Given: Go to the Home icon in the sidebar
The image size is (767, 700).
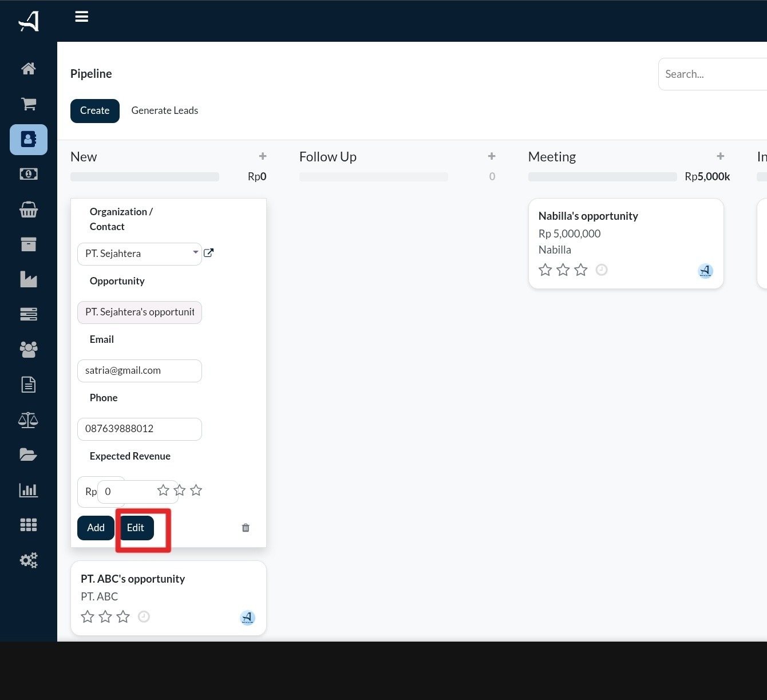Looking at the screenshot, I should [29, 69].
